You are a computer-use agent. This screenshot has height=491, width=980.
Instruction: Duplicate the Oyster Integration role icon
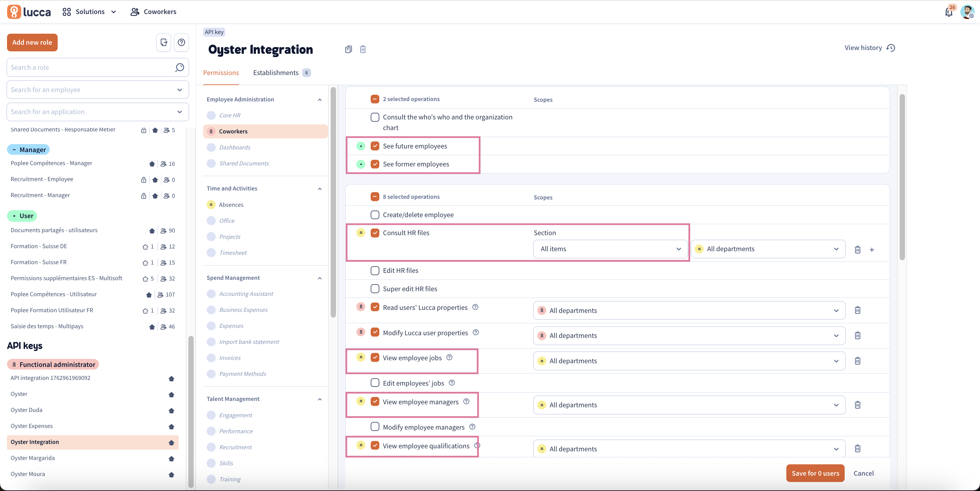348,49
